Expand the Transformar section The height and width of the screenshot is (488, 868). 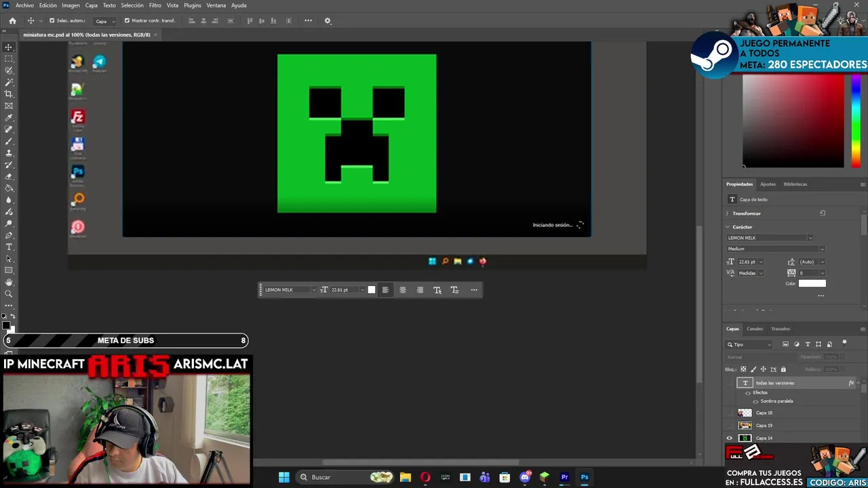click(728, 213)
